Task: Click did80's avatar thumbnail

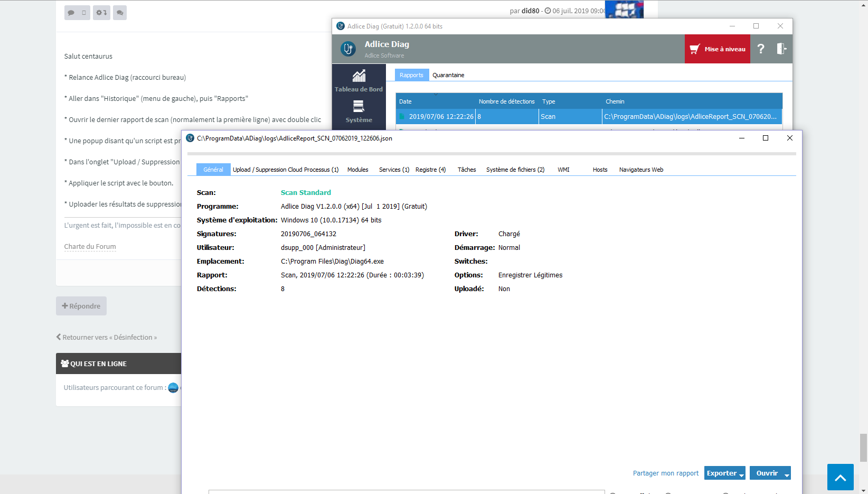Action: coord(624,9)
